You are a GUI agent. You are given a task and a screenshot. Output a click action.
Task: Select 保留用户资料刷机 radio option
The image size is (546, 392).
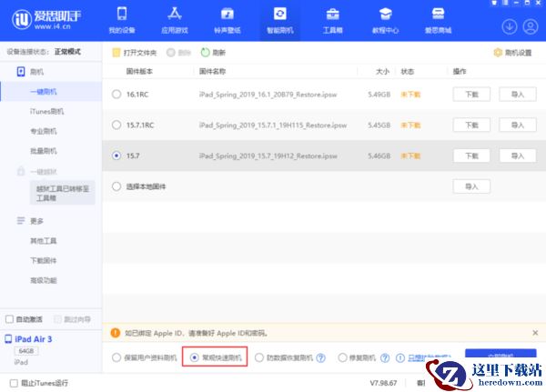pyautogui.click(x=116, y=357)
